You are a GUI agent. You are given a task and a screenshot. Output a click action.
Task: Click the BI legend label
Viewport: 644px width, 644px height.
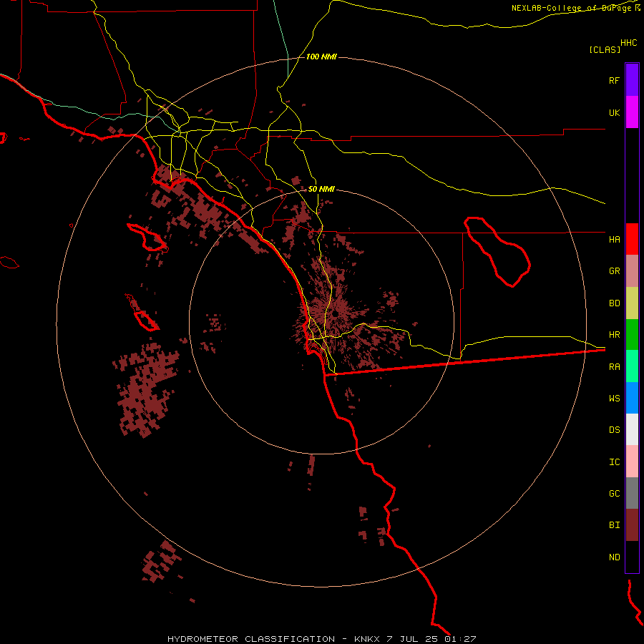pos(614,525)
